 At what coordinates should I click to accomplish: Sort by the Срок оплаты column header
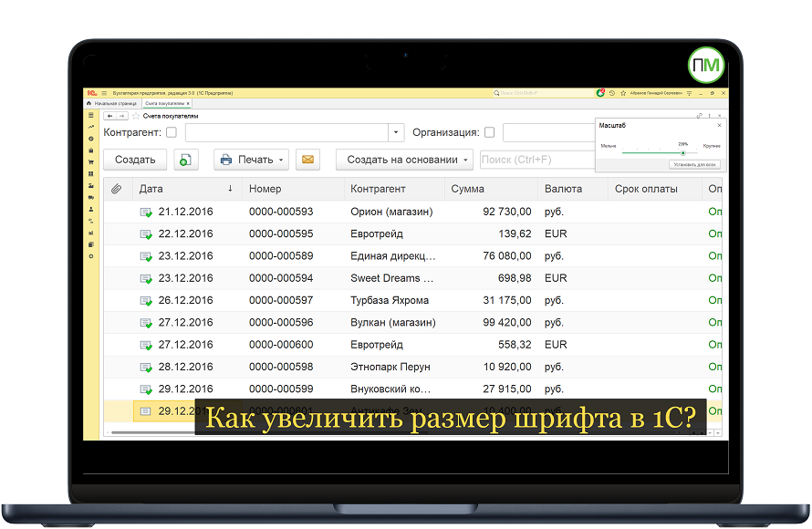[x=655, y=189]
